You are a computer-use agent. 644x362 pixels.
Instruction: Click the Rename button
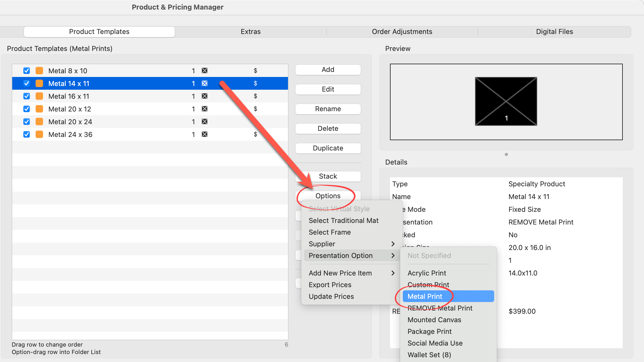(328, 109)
